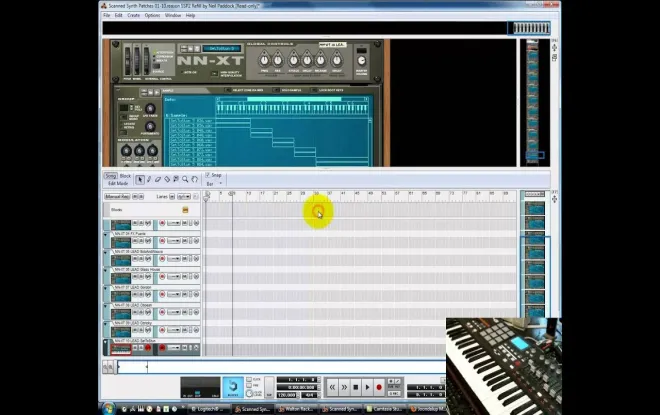Toggle the Snap checkbox
This screenshot has width=660, height=415.
208,175
